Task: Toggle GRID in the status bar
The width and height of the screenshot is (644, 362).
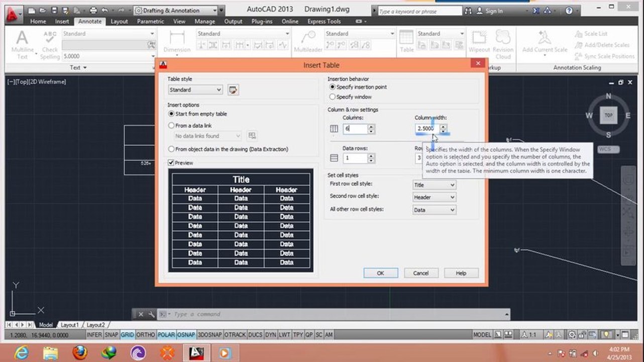Action: [x=127, y=335]
